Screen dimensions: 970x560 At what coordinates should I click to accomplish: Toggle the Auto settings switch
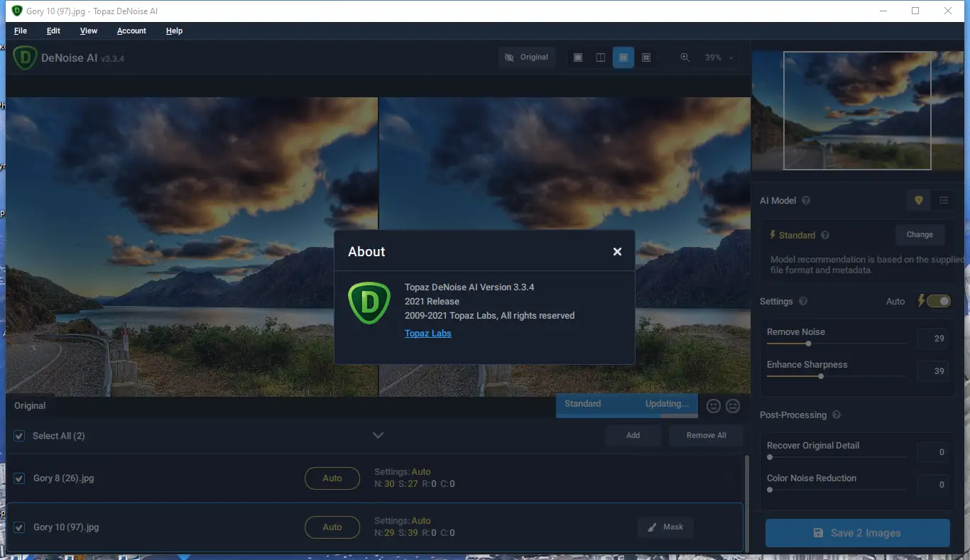click(939, 301)
